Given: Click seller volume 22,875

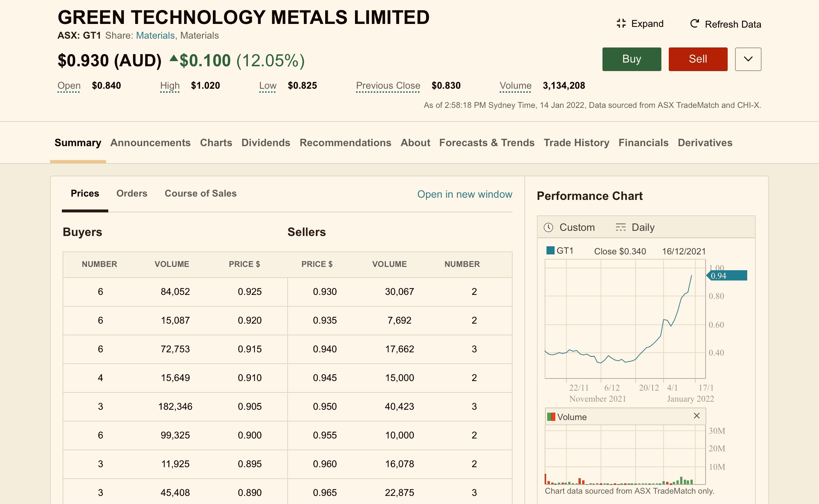Looking at the screenshot, I should coord(400,493).
